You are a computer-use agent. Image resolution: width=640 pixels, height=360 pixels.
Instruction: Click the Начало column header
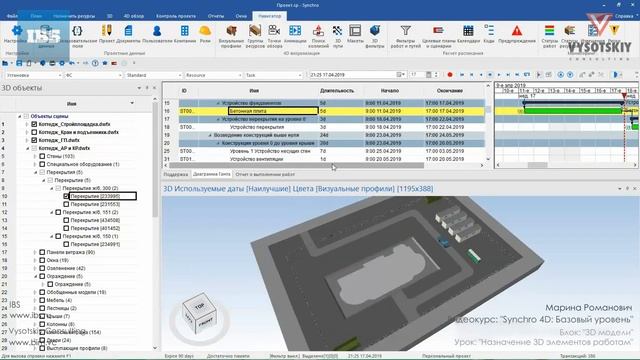click(390, 91)
